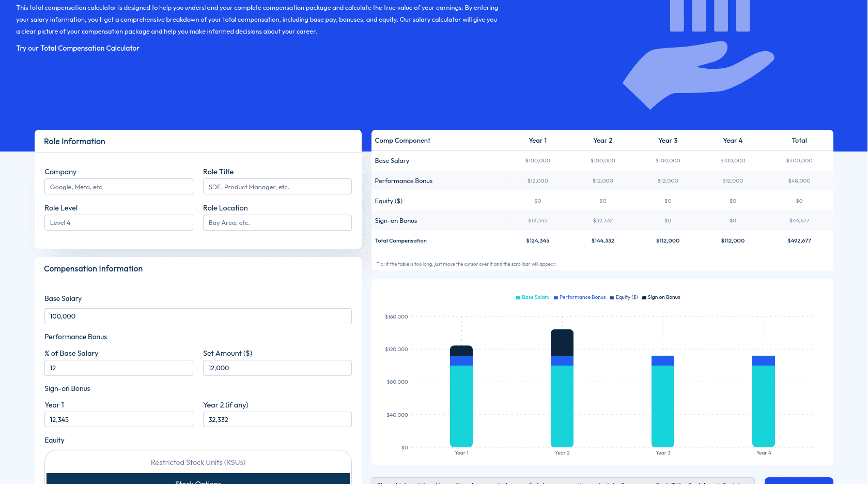Toggle the Base Salary legend item
Screen dimensions: 868x484
click(533, 297)
